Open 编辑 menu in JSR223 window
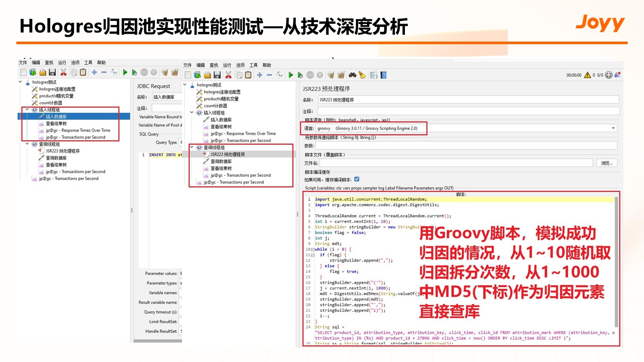Viewport: 644px width, 362px height. coord(200,65)
